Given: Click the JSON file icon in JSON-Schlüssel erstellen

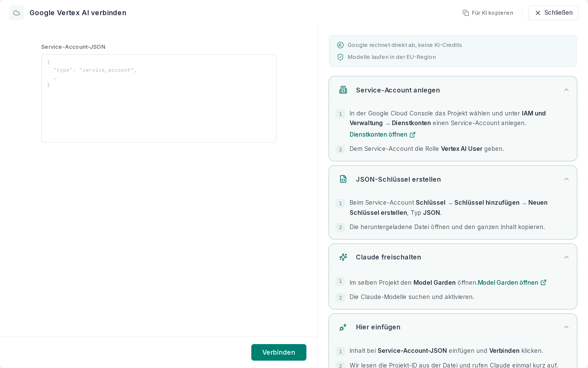Looking at the screenshot, I should coord(343,179).
